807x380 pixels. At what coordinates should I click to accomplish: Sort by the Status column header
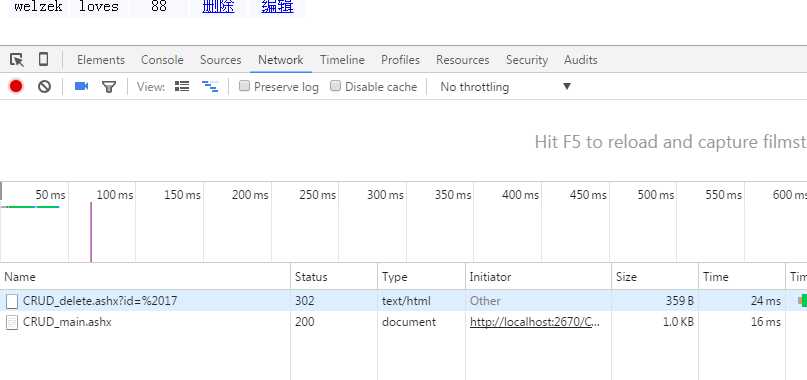(334, 277)
